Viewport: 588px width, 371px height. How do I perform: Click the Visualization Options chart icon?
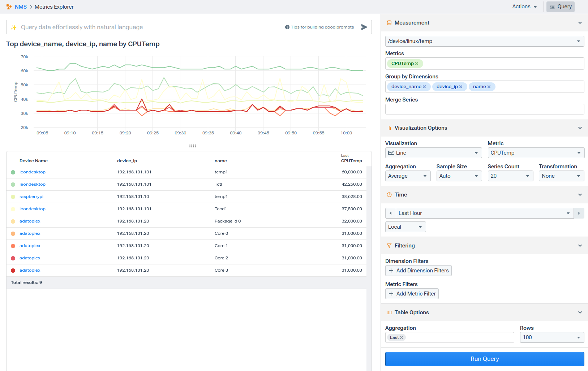pos(389,128)
